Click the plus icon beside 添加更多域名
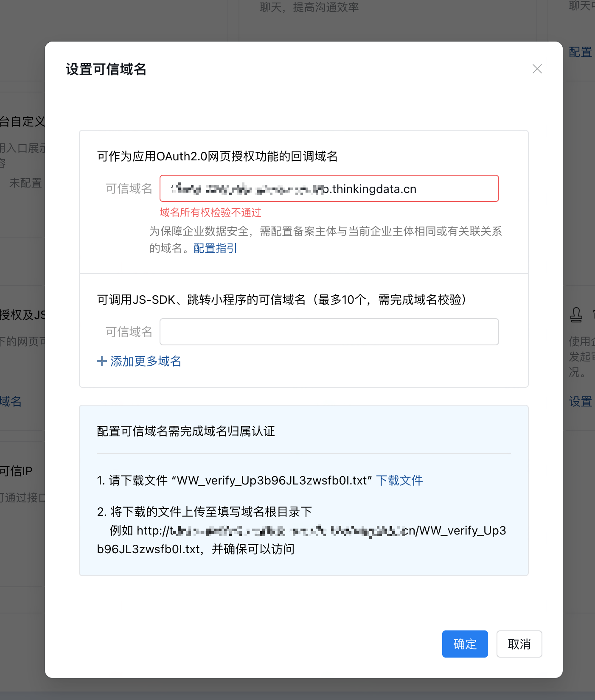This screenshot has width=595, height=700. pos(101,361)
